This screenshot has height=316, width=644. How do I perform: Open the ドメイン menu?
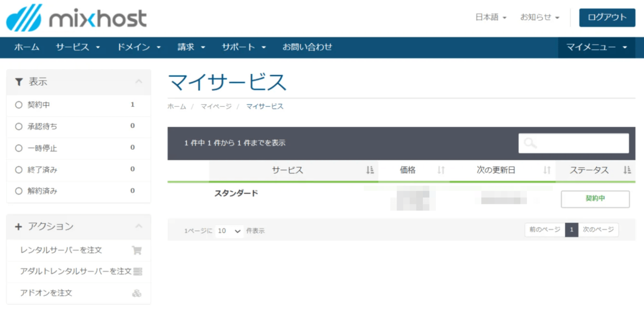pyautogui.click(x=139, y=47)
